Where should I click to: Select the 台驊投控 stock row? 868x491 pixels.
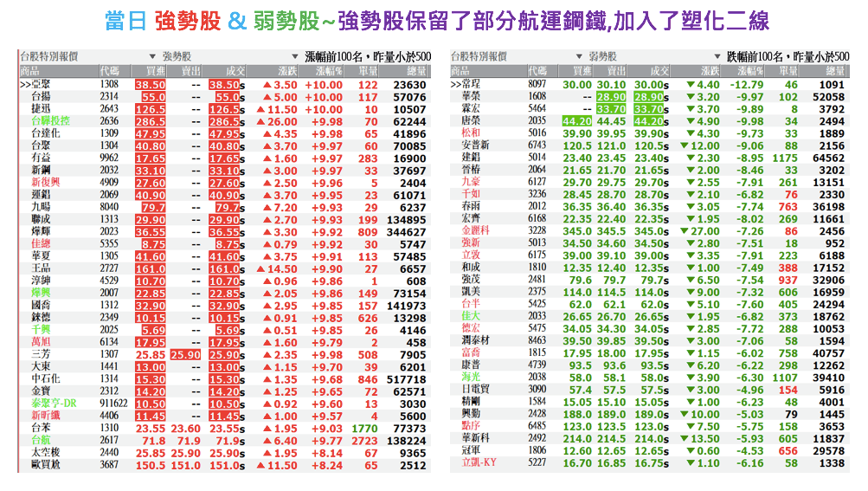(50, 122)
